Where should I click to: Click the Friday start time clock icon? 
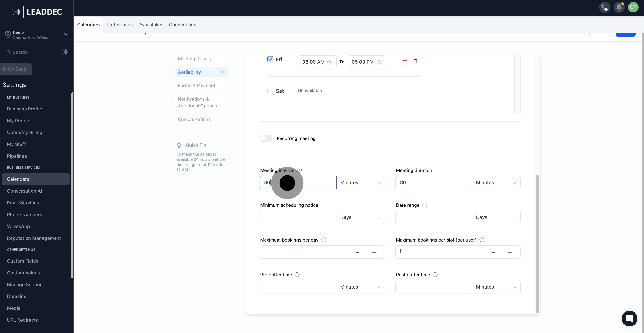click(x=329, y=62)
